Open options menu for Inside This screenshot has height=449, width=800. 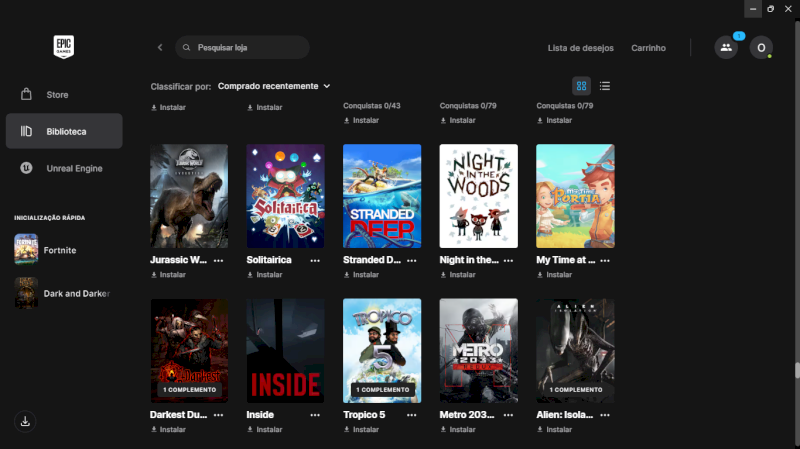point(315,415)
